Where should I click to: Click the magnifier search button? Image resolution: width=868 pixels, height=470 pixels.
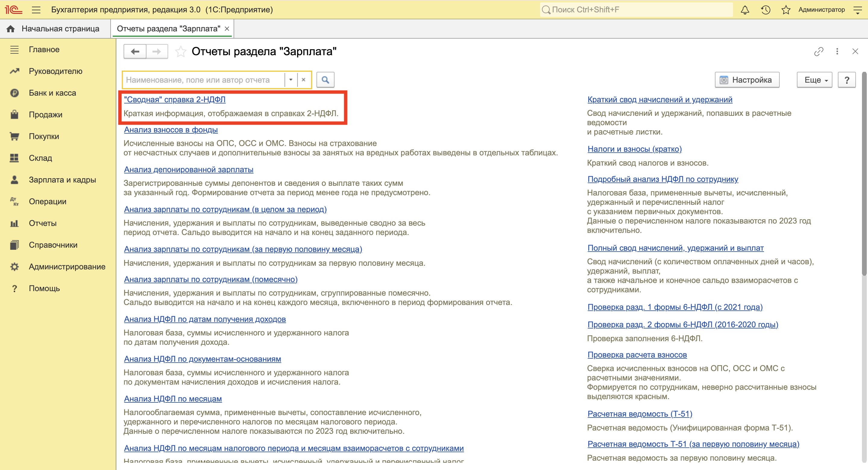pos(325,80)
